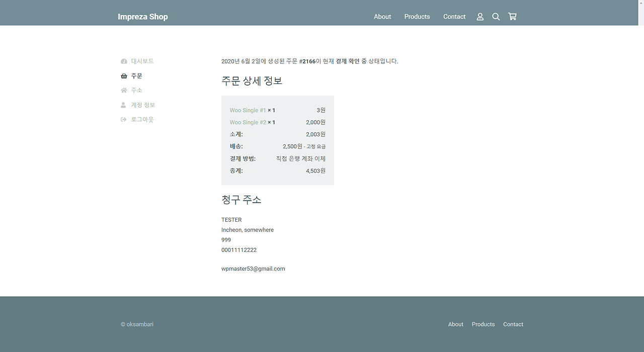Select the 대시보드 dashboard icon in the sidebar
The height and width of the screenshot is (352, 644).
(x=124, y=61)
